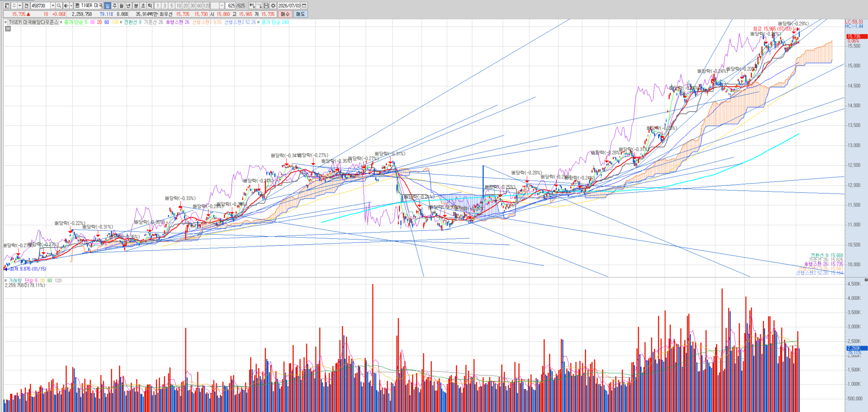
Task: Expand the stock code history dropdown
Action: pyautogui.click(x=53, y=6)
